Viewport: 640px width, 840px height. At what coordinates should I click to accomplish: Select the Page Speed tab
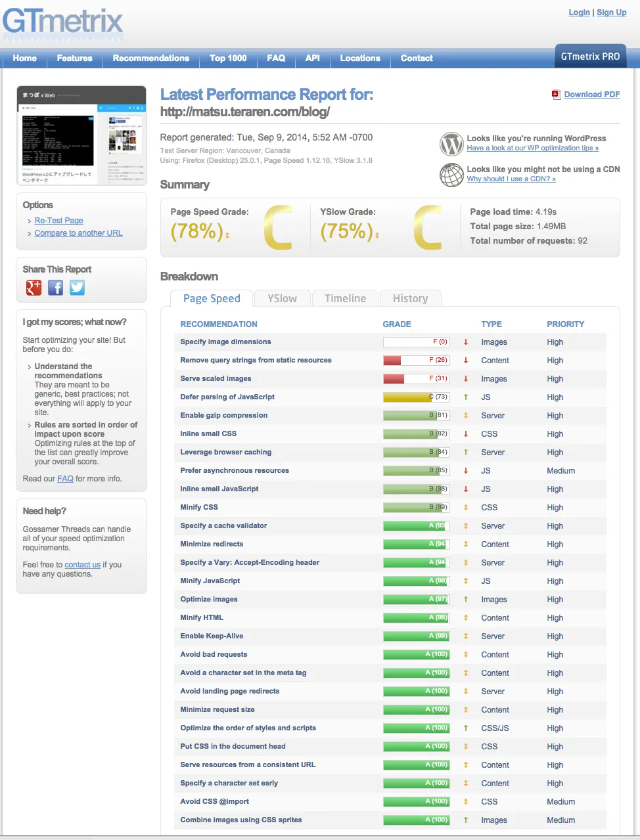[212, 298]
